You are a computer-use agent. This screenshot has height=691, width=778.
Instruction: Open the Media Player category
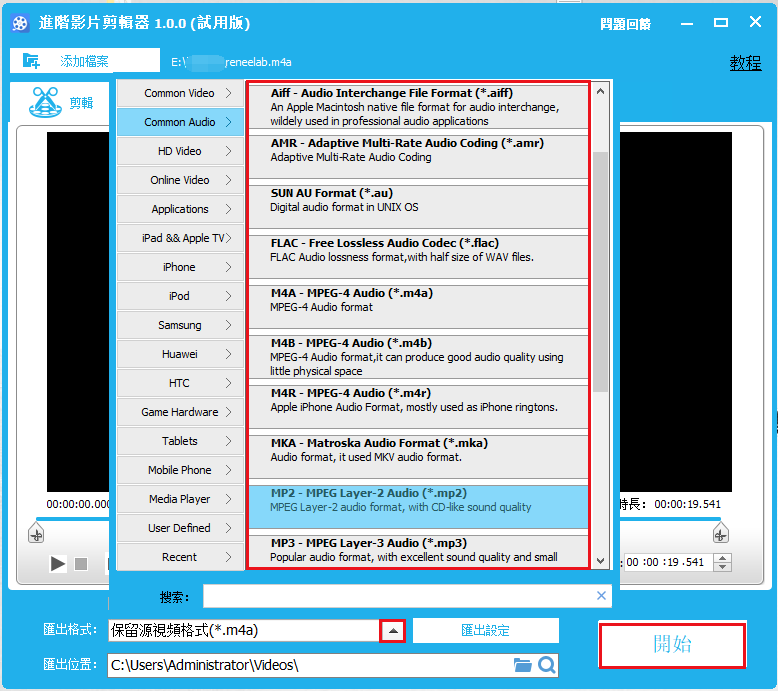pos(181,500)
